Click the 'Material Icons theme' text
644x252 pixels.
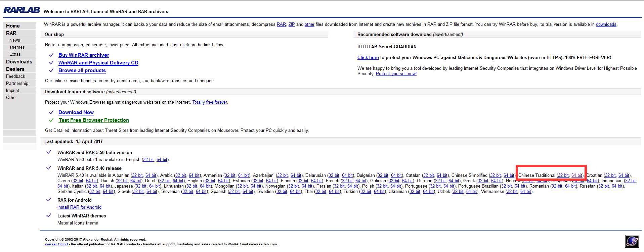(x=78, y=223)
